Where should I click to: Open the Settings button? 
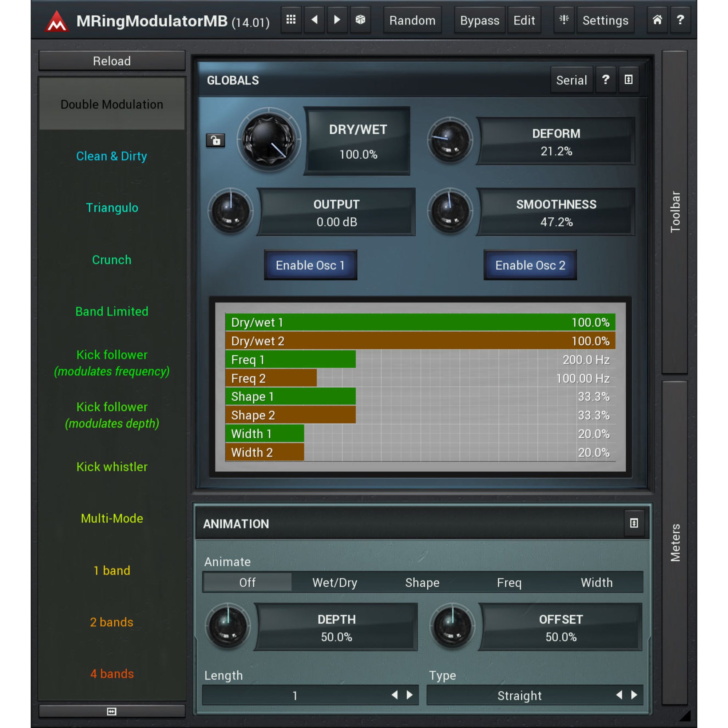[605, 20]
